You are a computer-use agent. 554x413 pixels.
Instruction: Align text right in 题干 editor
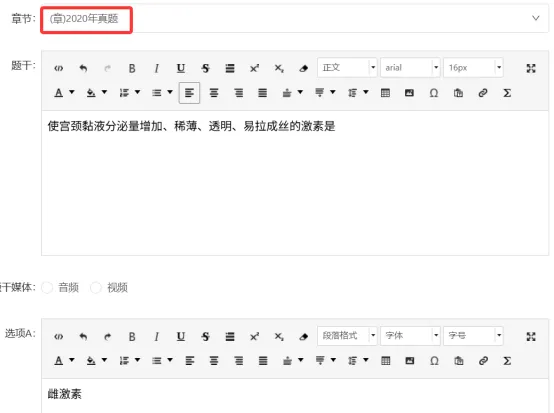[x=238, y=93]
